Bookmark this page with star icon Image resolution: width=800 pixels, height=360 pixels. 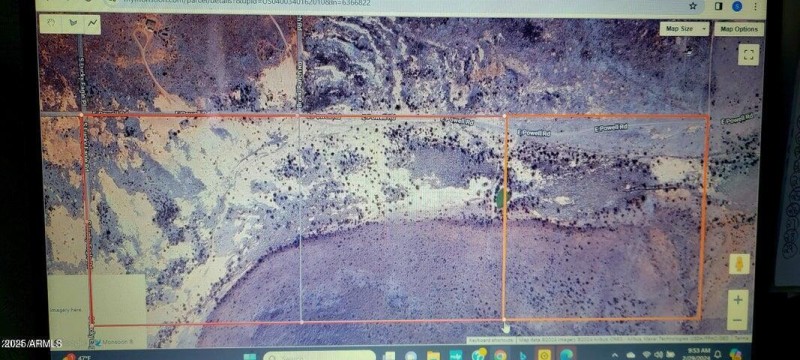tap(692, 6)
